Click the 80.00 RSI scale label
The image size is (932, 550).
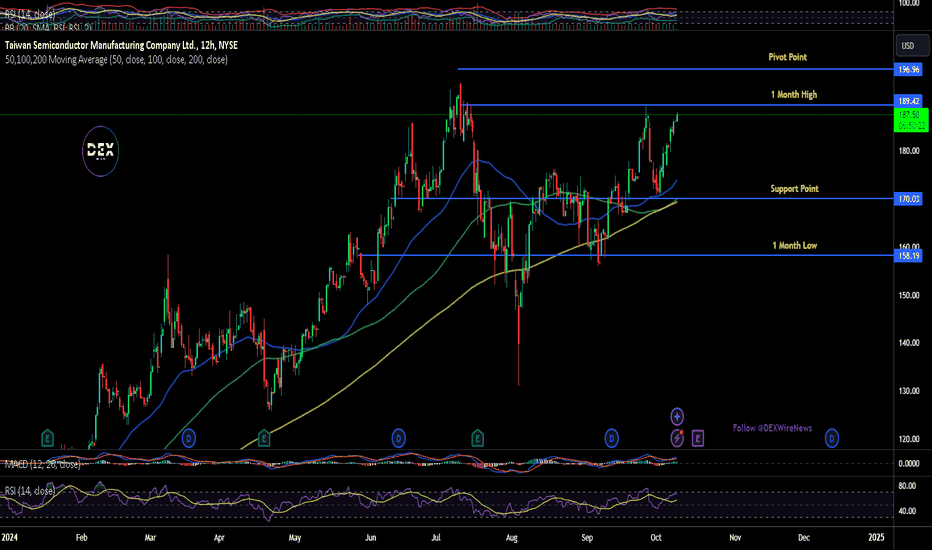pos(907,486)
